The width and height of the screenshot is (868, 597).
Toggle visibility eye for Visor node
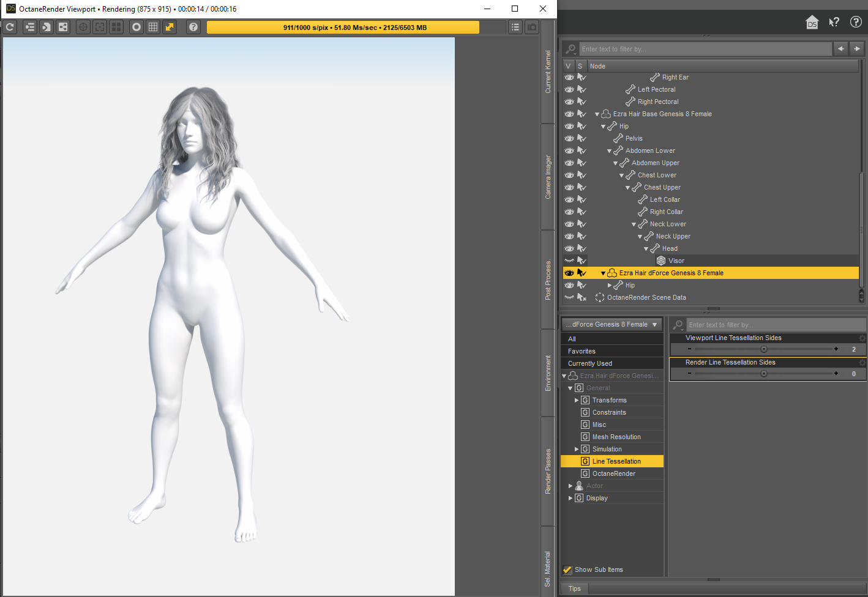pos(569,261)
